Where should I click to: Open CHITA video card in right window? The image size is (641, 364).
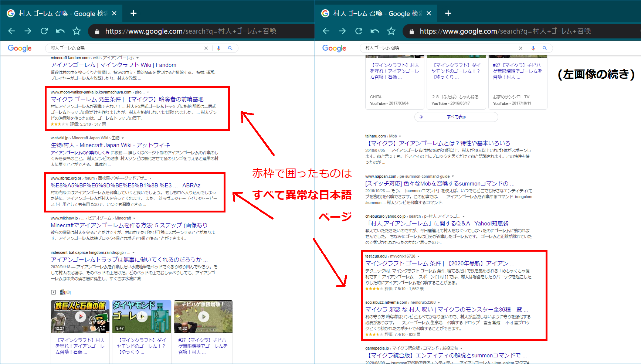coord(395,82)
